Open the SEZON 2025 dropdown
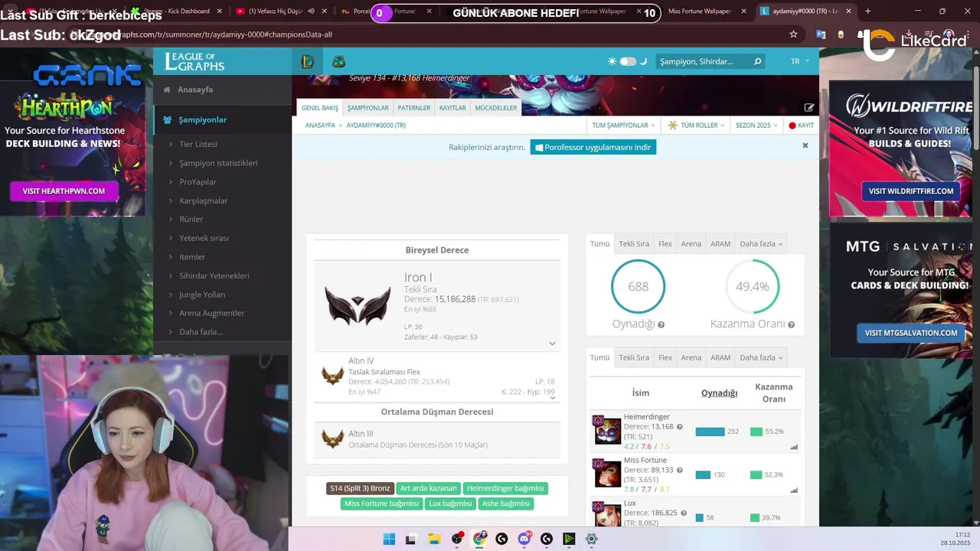Screen dimensions: 980x551 756,126
